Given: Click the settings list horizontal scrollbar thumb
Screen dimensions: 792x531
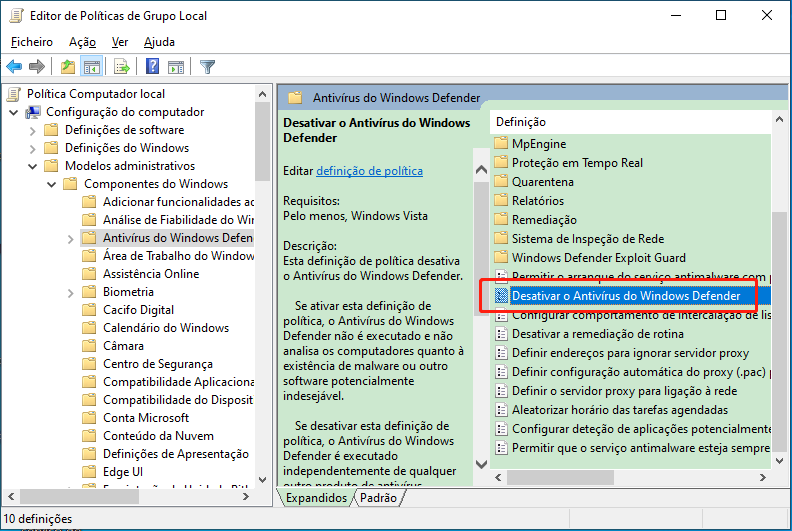Looking at the screenshot, I should point(560,477).
